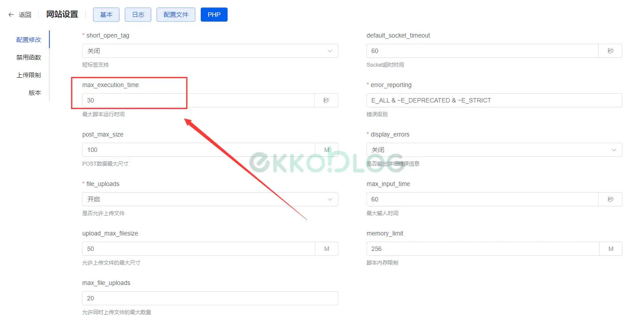Click the max_execution_time label

pyautogui.click(x=110, y=85)
